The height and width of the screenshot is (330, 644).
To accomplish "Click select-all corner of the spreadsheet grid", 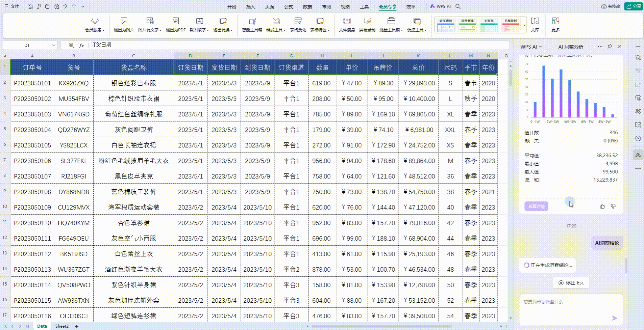I will [x=5, y=56].
